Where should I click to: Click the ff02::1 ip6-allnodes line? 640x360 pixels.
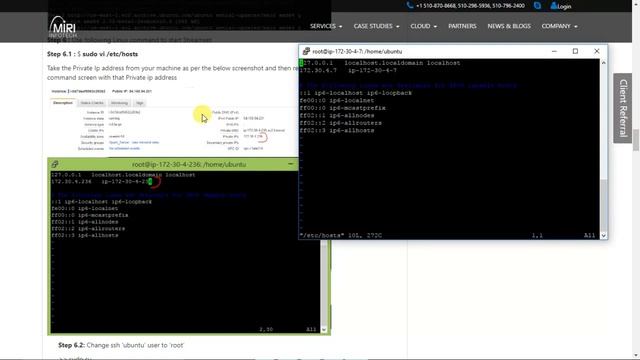click(x=337, y=116)
